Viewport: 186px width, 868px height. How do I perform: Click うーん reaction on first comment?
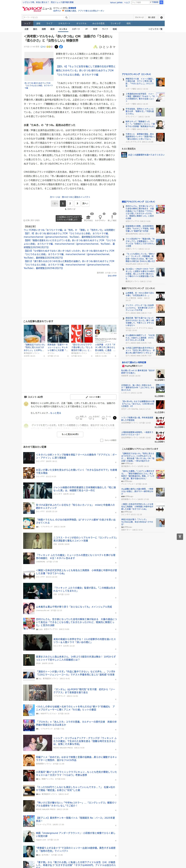click(107, 418)
